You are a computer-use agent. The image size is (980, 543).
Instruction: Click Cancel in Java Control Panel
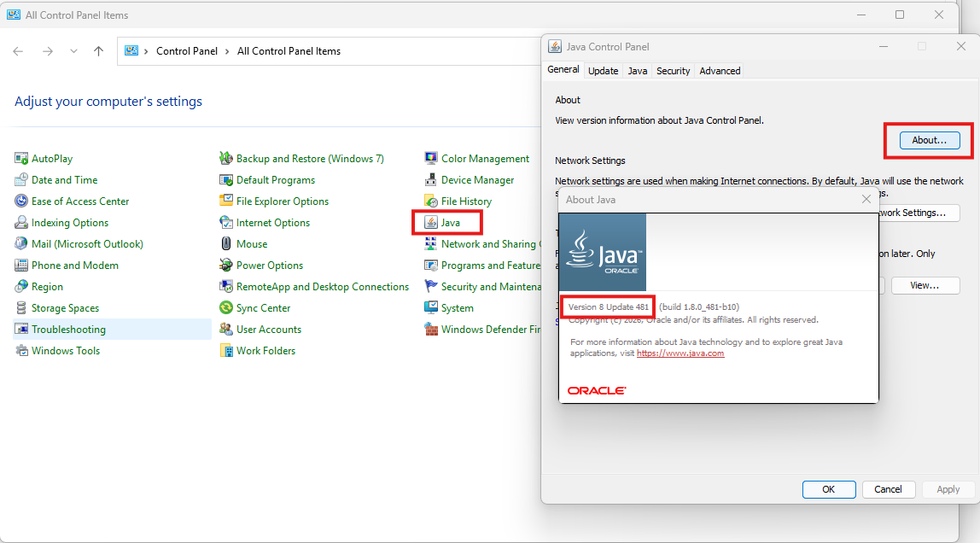click(888, 489)
